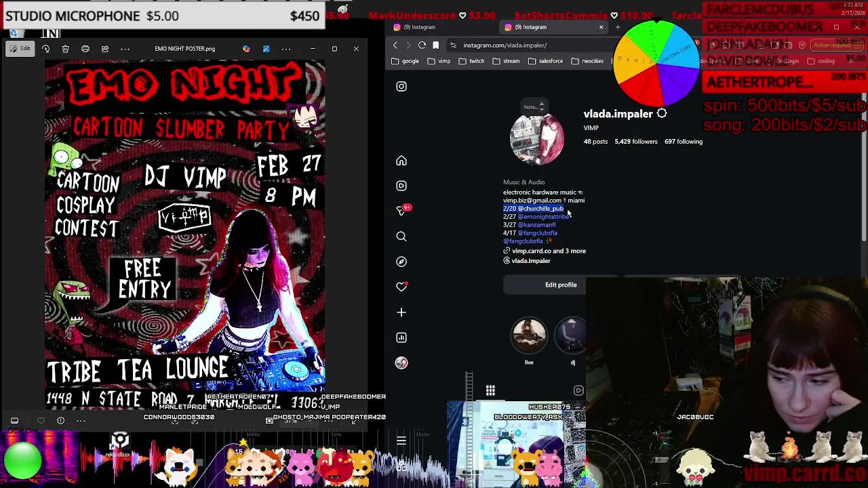Open the @churchills_pub mention link
Image resolution: width=868 pixels, height=488 pixels.
(x=540, y=209)
